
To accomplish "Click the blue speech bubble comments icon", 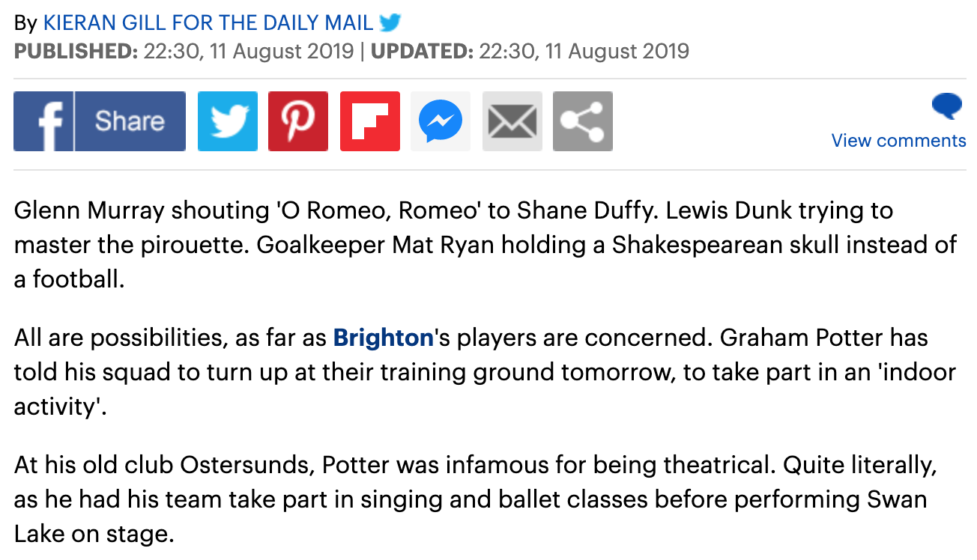I will pos(947,106).
